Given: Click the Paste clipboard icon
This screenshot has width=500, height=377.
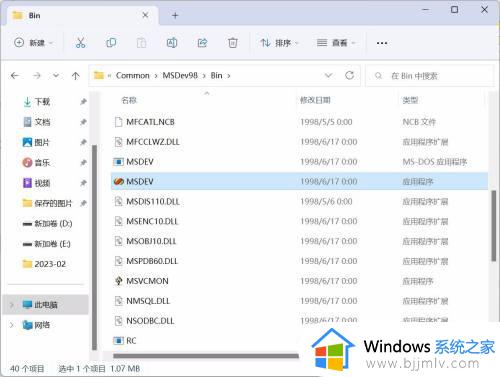Looking at the screenshot, I should pyautogui.click(x=141, y=43).
